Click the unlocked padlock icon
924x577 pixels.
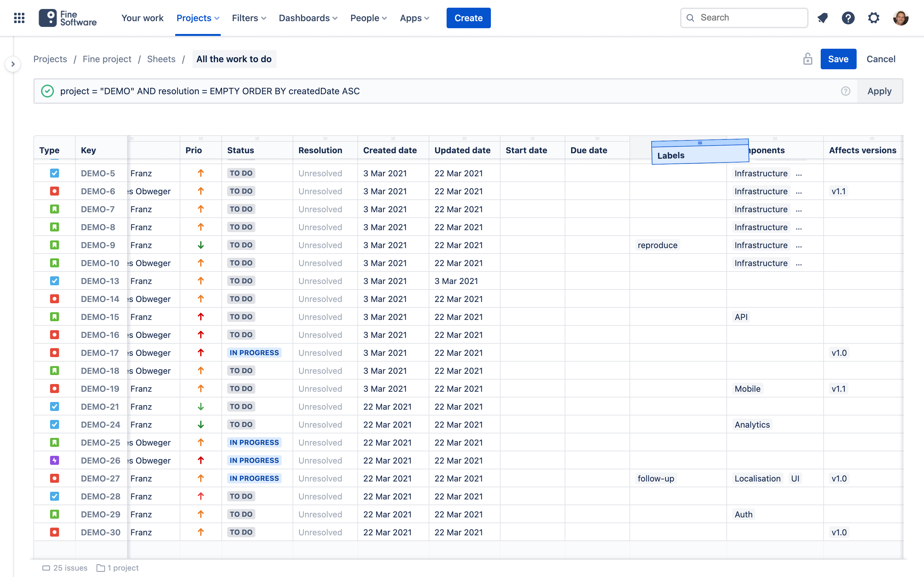808,59
